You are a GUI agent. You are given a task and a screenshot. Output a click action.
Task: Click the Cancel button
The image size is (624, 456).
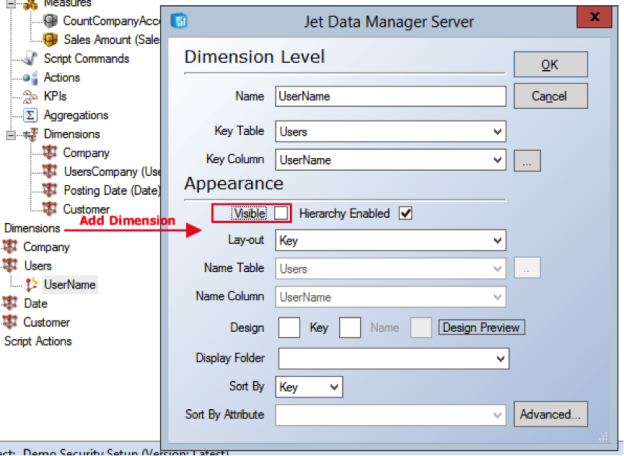click(550, 96)
